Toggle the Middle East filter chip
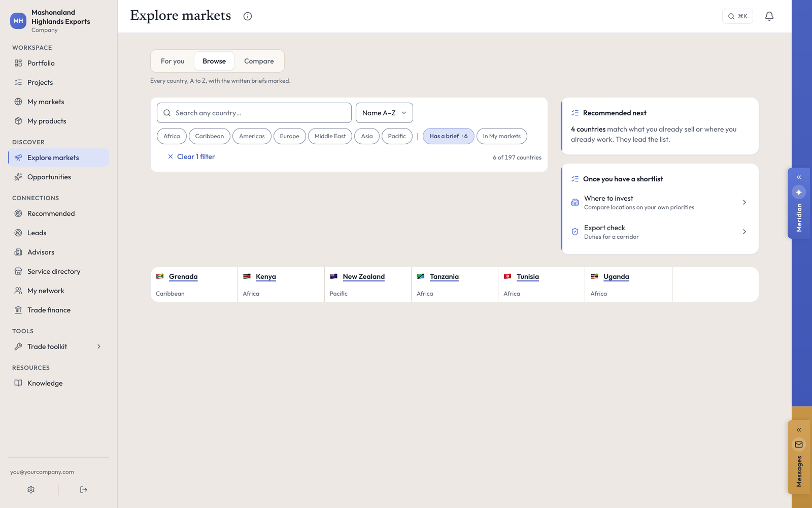 pos(330,136)
